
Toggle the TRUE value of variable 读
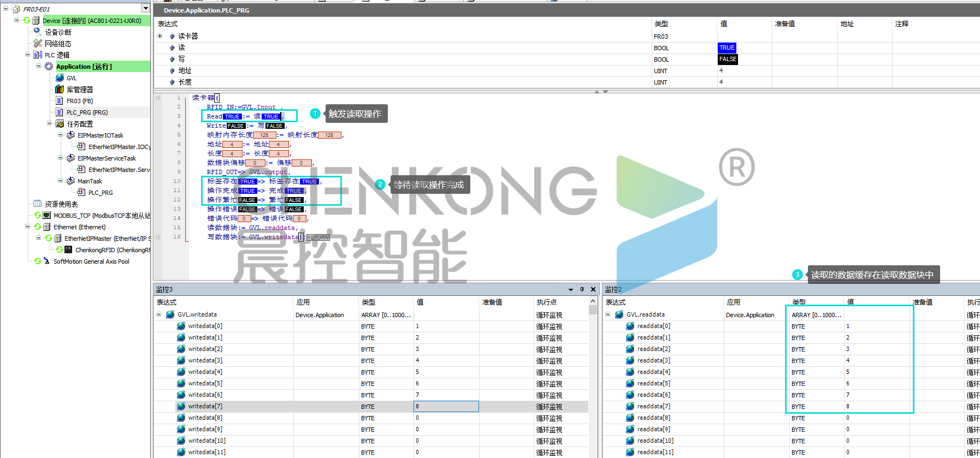(x=727, y=48)
